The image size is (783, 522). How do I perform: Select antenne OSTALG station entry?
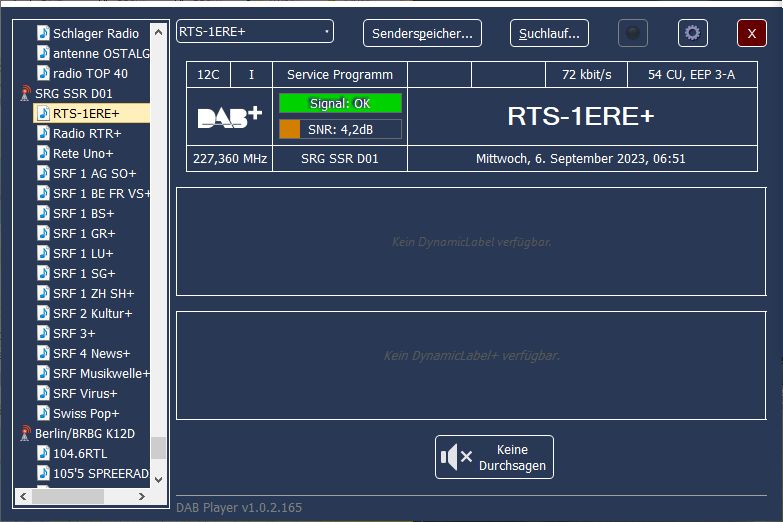(x=101, y=53)
